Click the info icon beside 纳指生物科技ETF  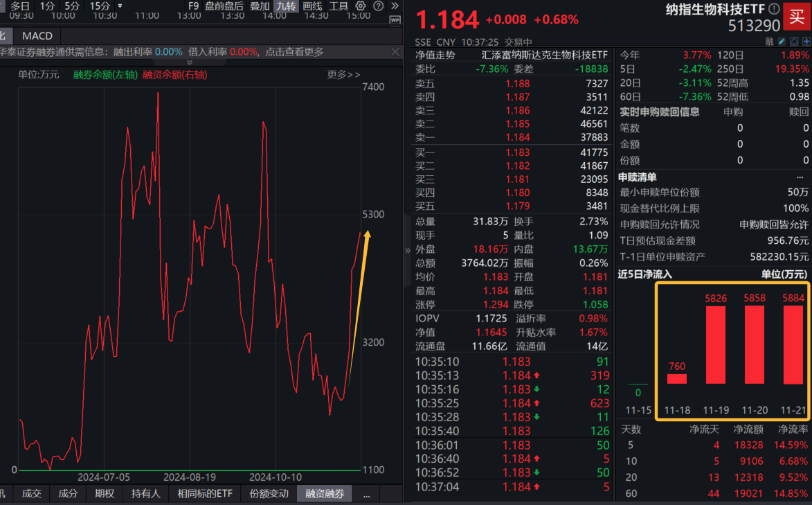click(x=774, y=9)
